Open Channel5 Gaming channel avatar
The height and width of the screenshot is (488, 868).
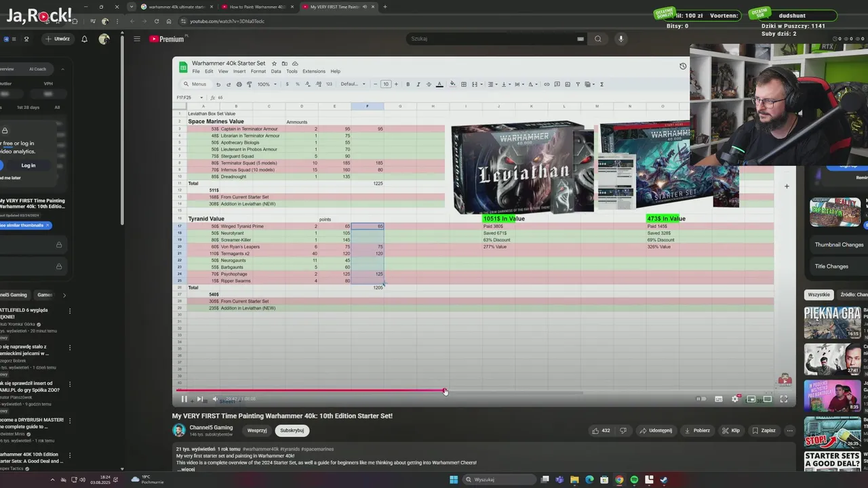click(x=179, y=430)
